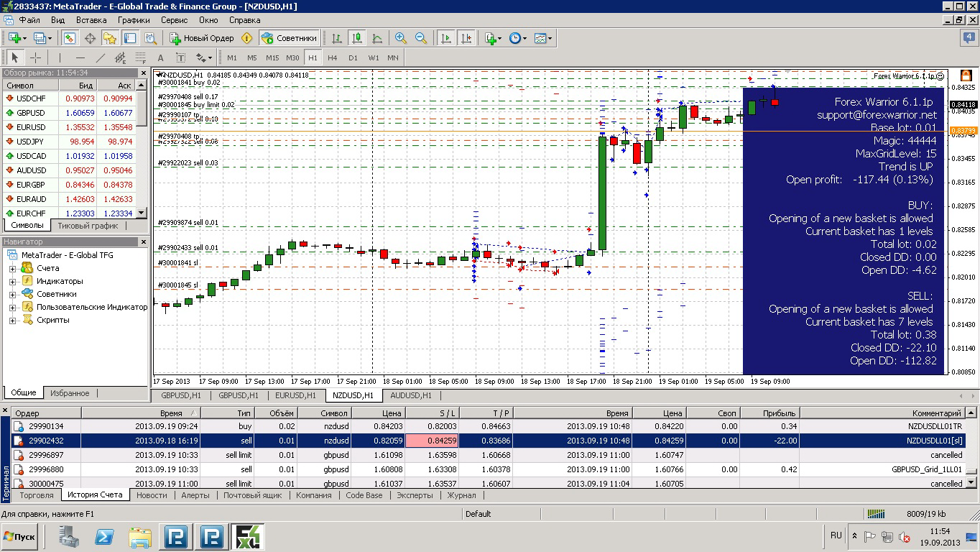The width and height of the screenshot is (980, 552).
Task: Close the Навигатор panel
Action: click(x=143, y=242)
